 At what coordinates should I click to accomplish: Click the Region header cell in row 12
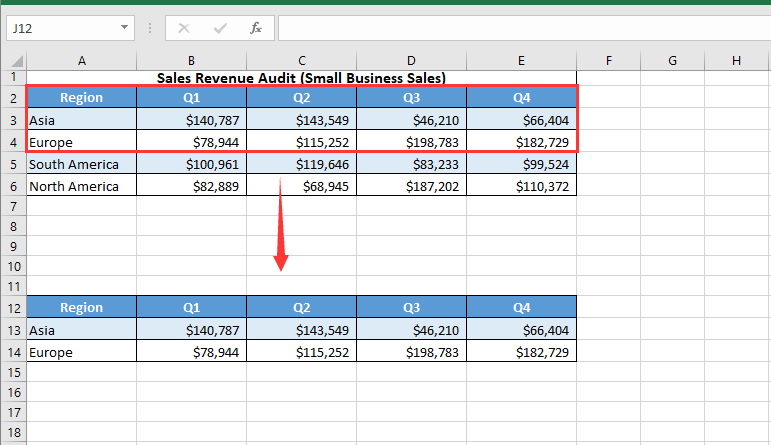(81, 307)
